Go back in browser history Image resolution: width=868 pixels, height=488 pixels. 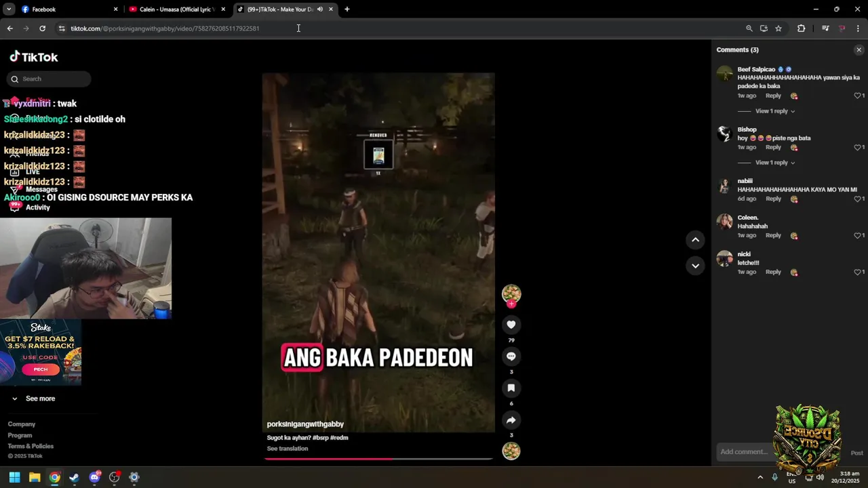coord(10,28)
